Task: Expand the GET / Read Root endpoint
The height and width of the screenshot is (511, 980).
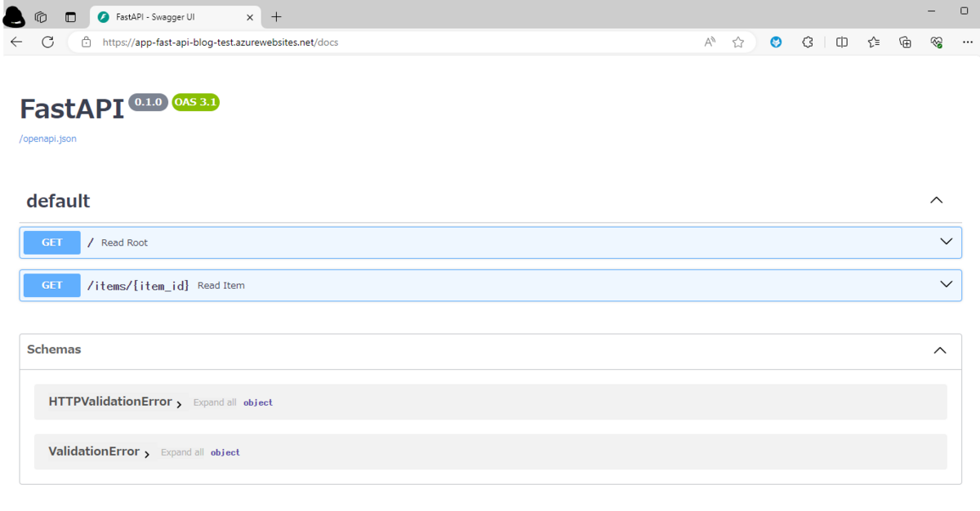Action: click(x=490, y=242)
